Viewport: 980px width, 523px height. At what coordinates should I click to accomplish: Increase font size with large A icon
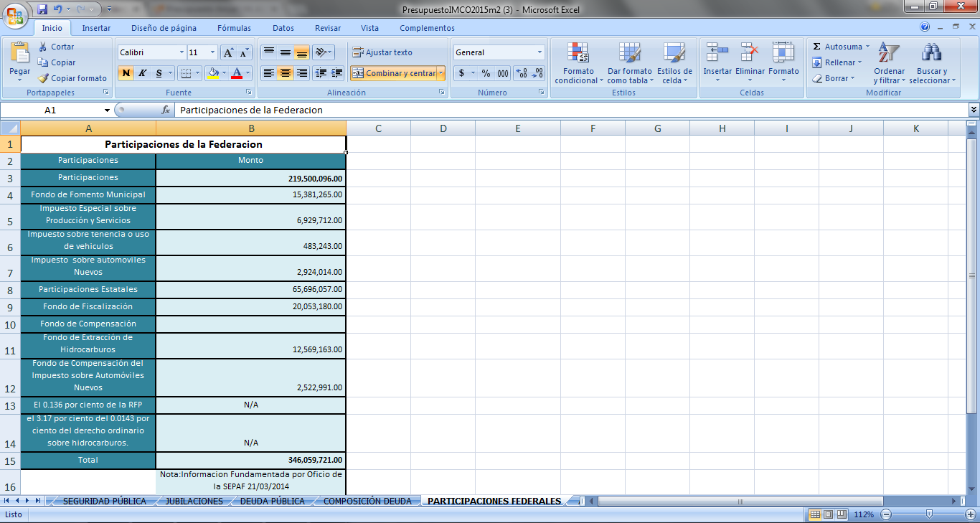228,52
